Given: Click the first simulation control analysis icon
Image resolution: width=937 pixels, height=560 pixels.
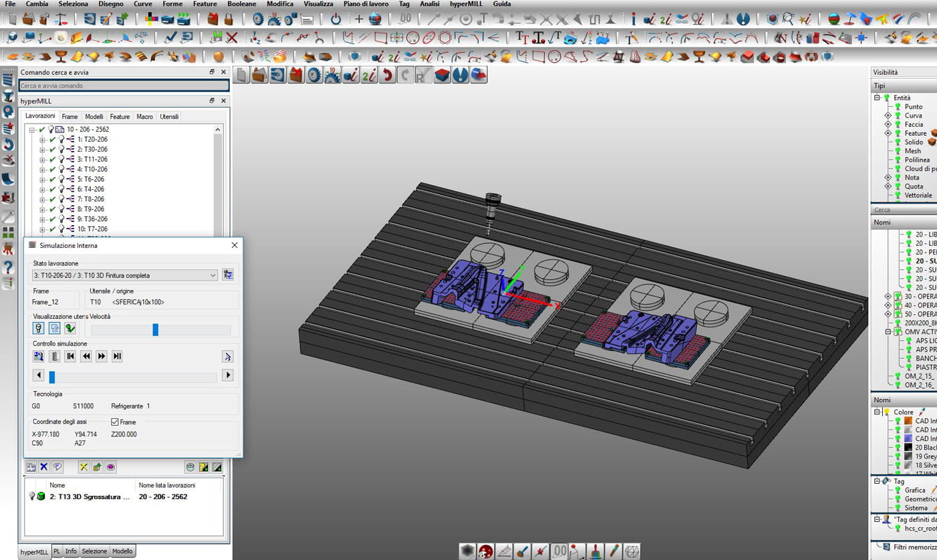Looking at the screenshot, I should [39, 356].
